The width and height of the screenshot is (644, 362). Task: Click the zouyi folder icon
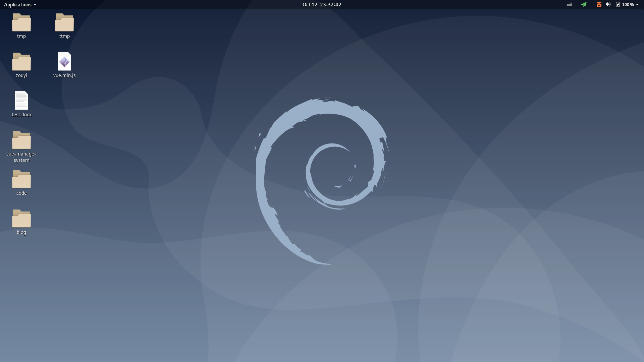click(21, 62)
